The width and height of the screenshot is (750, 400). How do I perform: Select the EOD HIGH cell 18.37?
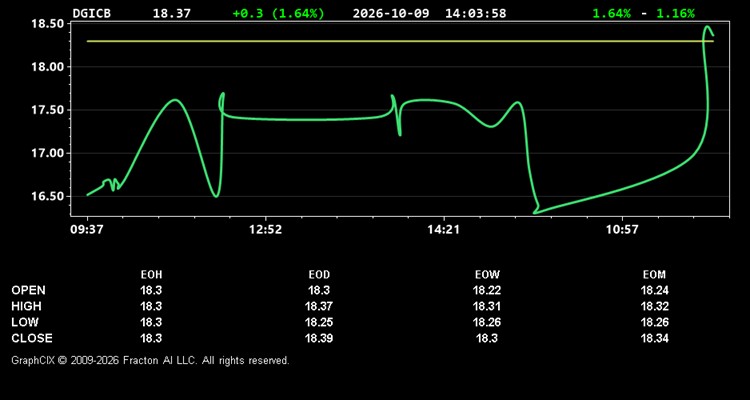click(319, 306)
